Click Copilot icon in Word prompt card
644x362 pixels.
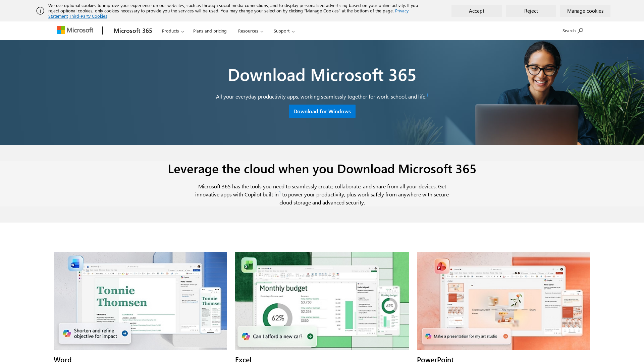click(67, 334)
